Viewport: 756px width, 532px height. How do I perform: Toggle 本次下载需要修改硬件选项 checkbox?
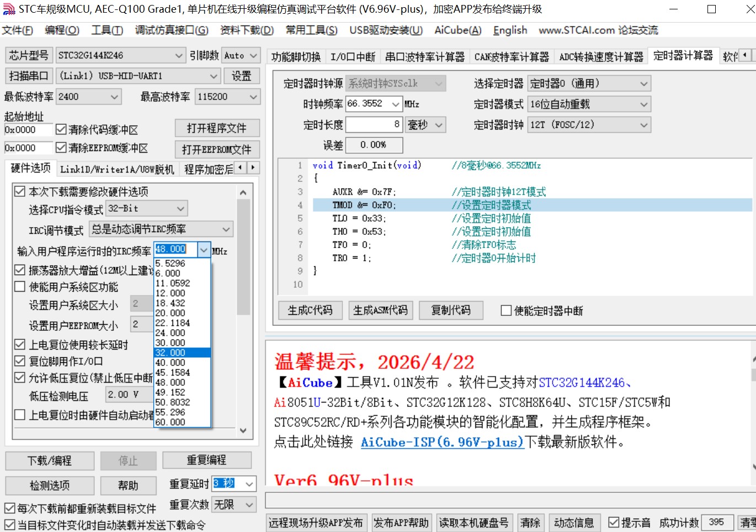tap(20, 191)
